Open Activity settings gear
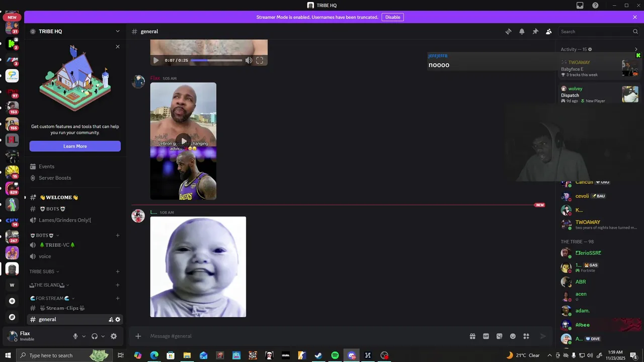This screenshot has width=644, height=362. pos(590,49)
